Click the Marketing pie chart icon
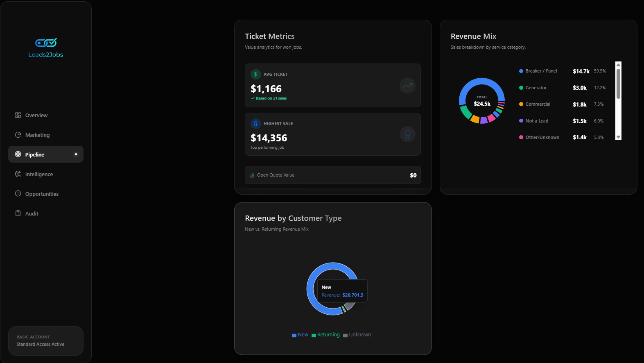 [18, 135]
